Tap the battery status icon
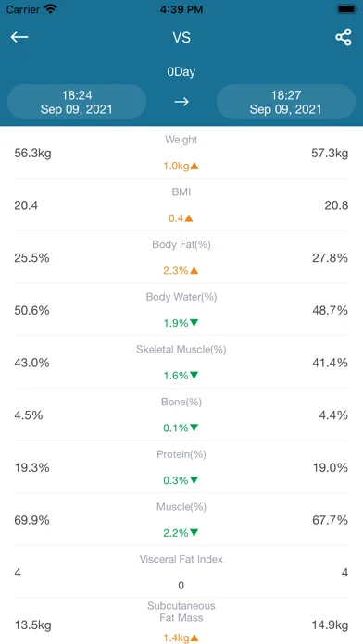363x644 pixels. tap(346, 9)
